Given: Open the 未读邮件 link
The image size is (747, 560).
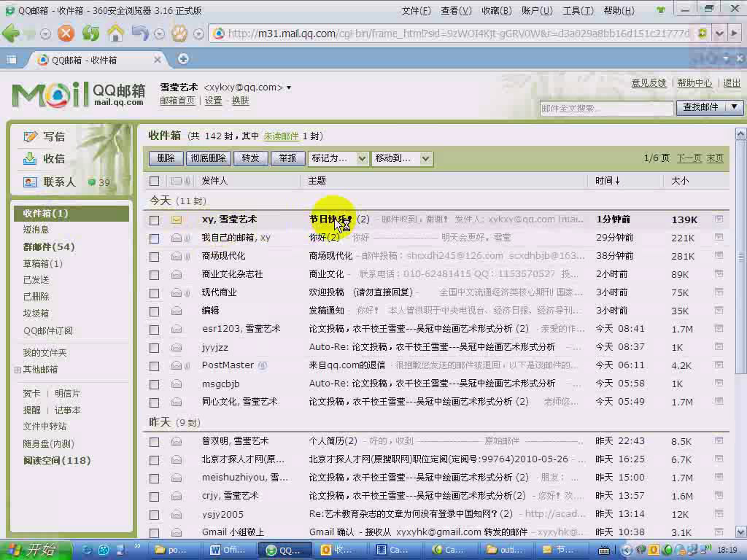Looking at the screenshot, I should (x=281, y=136).
